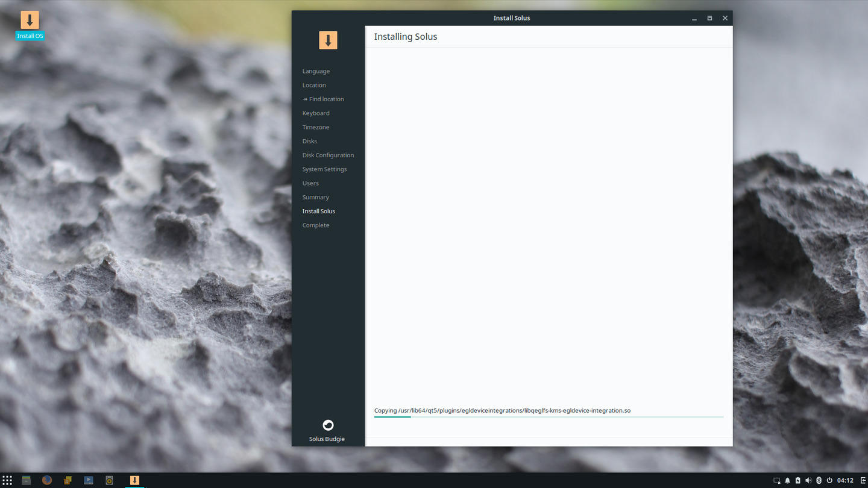Click the 'Copying /usr/lib64/qt5...' status text
Screen dimensions: 868x488
(x=502, y=410)
